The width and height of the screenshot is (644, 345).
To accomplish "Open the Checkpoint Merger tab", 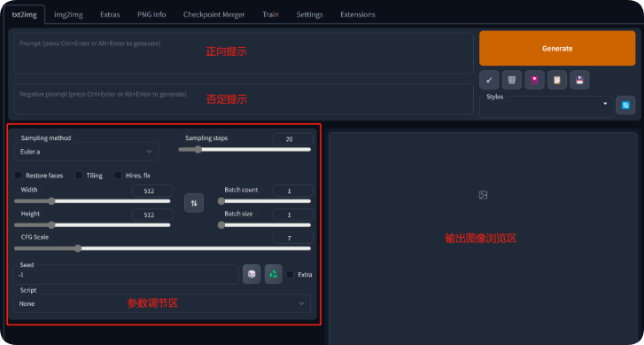I will coord(214,14).
